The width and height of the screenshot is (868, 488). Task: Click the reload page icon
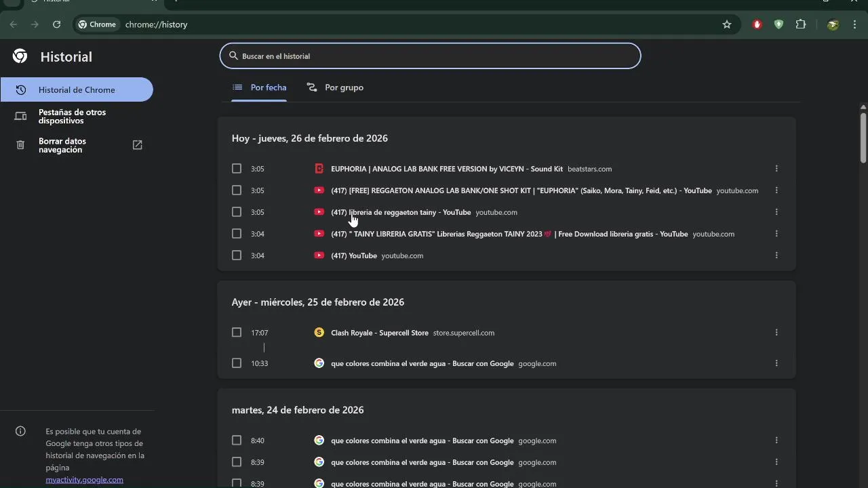coord(57,24)
